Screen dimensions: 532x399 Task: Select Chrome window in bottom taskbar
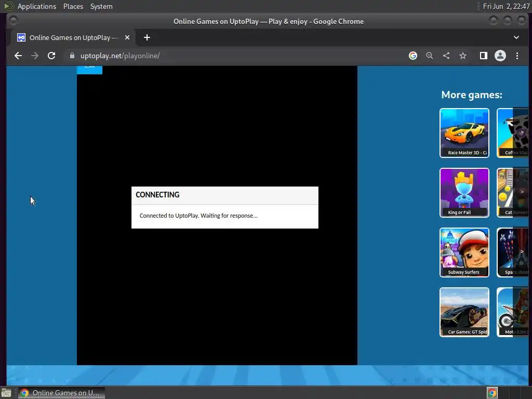tap(61, 393)
